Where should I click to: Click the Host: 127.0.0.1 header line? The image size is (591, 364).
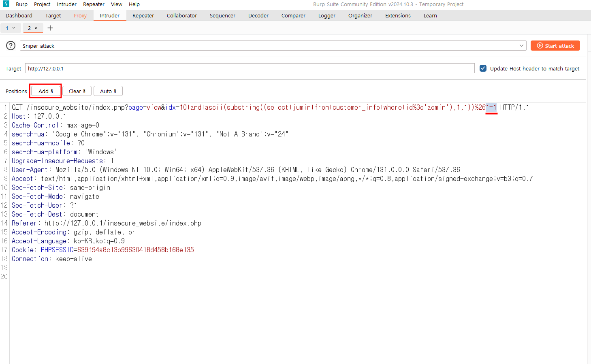click(39, 116)
